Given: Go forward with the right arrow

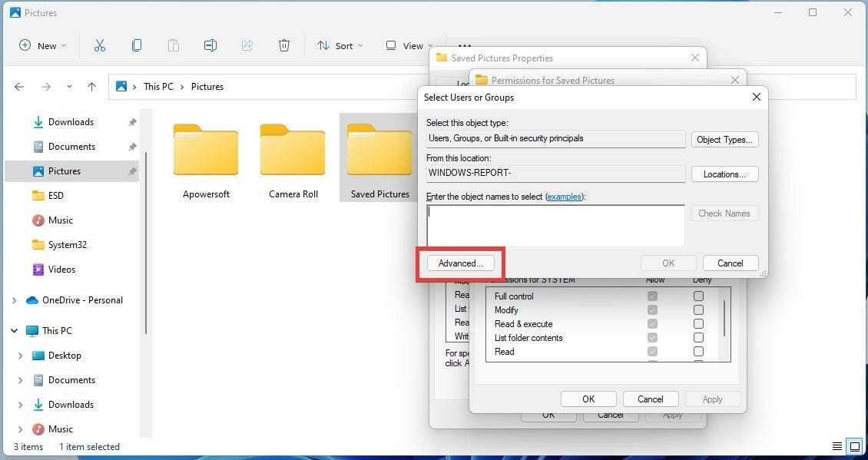Looking at the screenshot, I should click(x=46, y=87).
